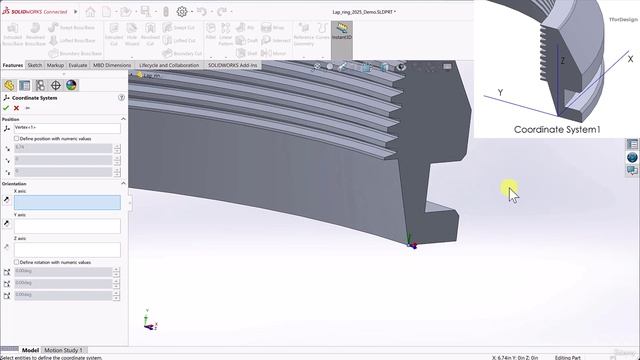Select the Fillet tool
This screenshot has width=640, height=360.
pos(211,31)
